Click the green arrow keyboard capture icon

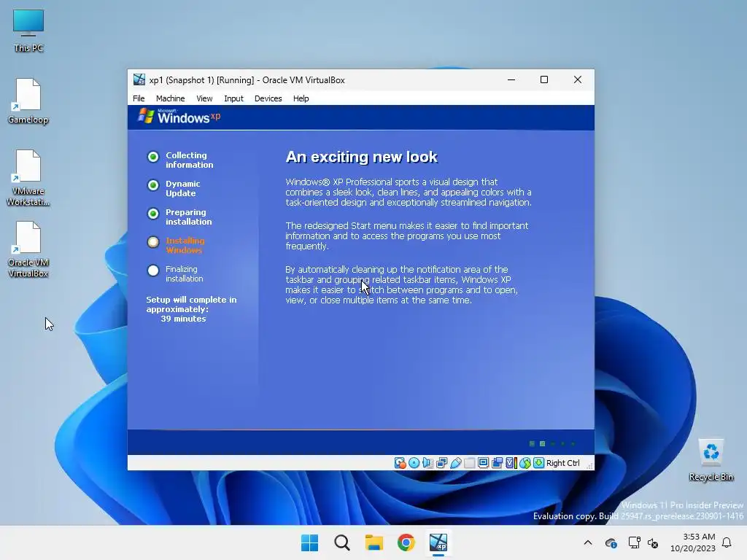tap(539, 463)
